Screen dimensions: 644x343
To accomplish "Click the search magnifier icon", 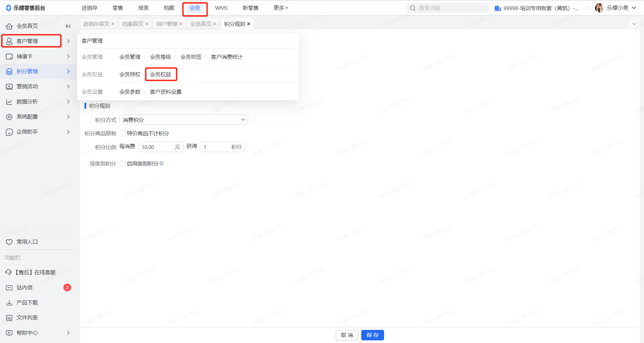I will click(x=413, y=8).
